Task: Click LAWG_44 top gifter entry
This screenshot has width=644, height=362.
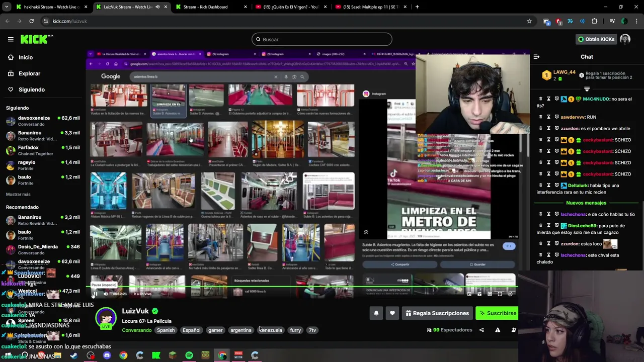Action: coord(558,75)
